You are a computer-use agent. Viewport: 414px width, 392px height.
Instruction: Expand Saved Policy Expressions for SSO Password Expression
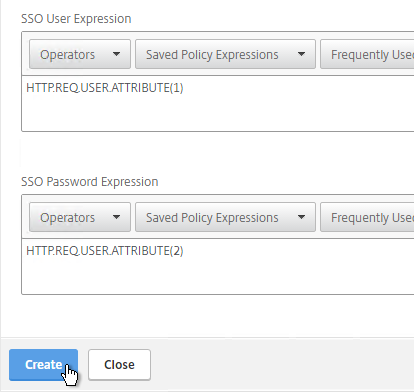tap(225, 217)
